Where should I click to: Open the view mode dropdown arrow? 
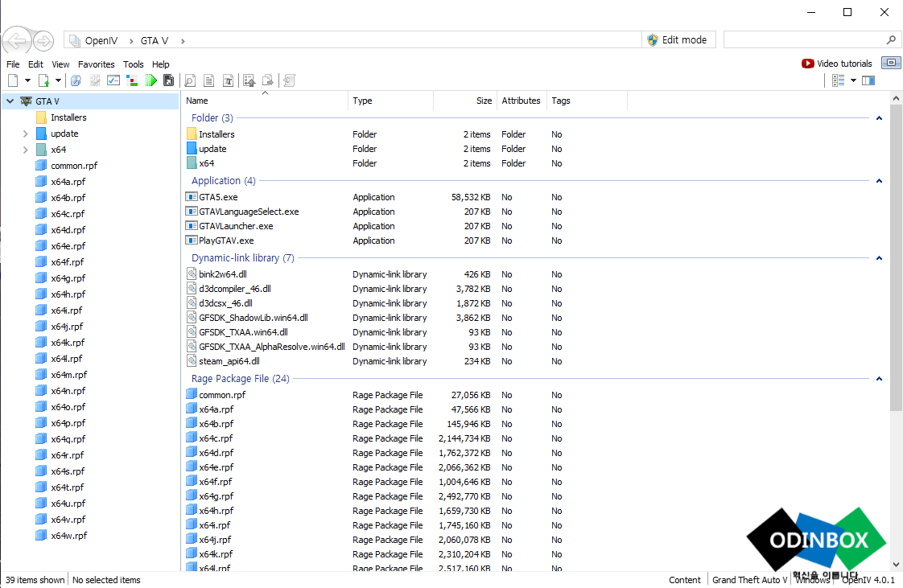coord(853,80)
